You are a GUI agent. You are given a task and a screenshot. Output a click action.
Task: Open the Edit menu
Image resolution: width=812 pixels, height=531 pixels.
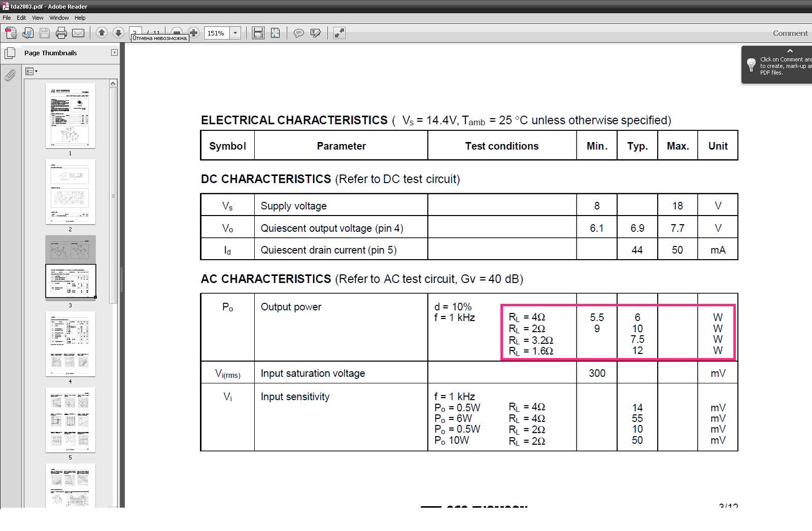tap(21, 18)
